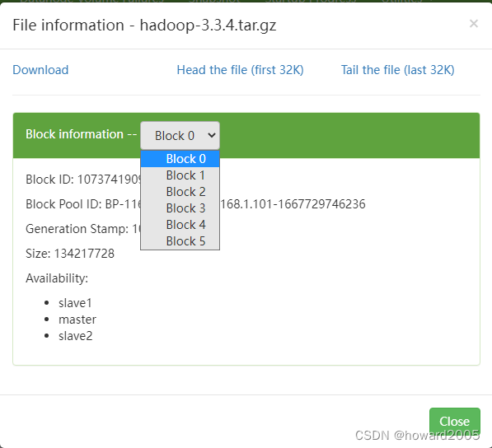This screenshot has height=448, width=492.
Task: Select Block 0 in the list
Action: click(x=180, y=159)
